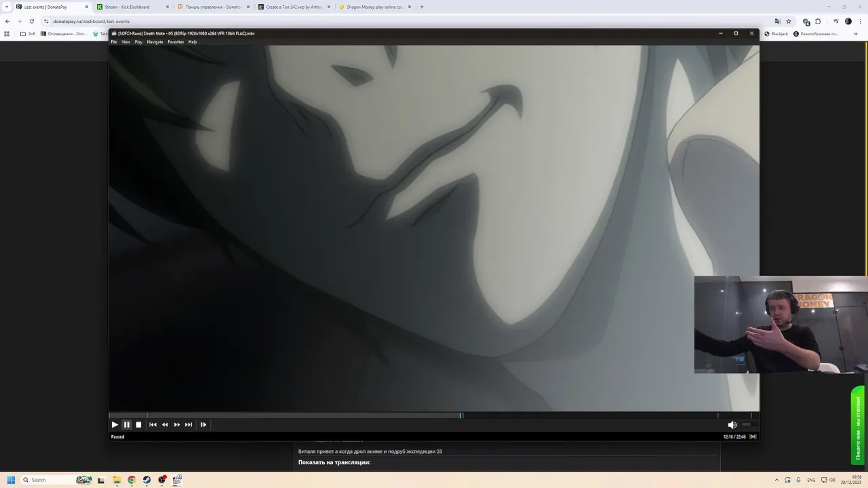Click the rewind (decrease speed) button
The width and height of the screenshot is (868, 488).
pos(165,424)
